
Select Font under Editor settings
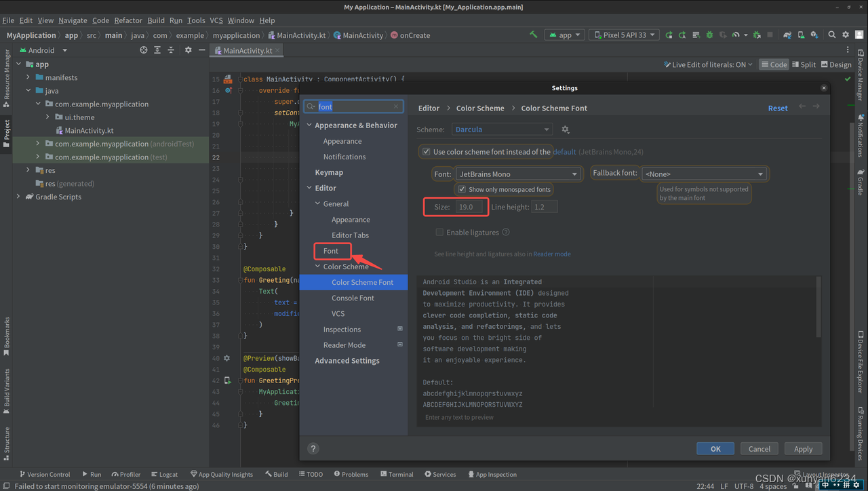coord(331,251)
